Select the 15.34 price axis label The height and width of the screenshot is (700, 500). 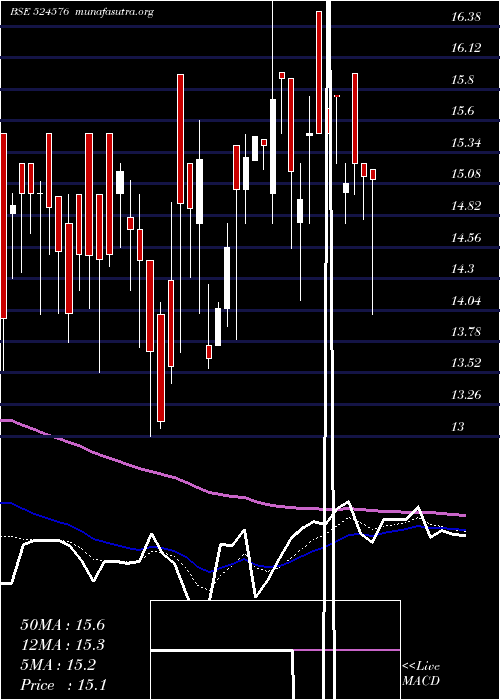point(466,143)
